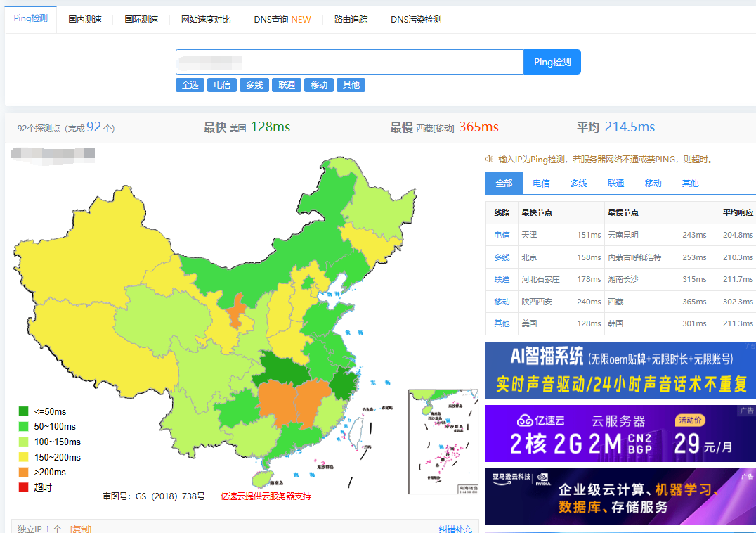Click the South China Sea inset map

point(443,442)
